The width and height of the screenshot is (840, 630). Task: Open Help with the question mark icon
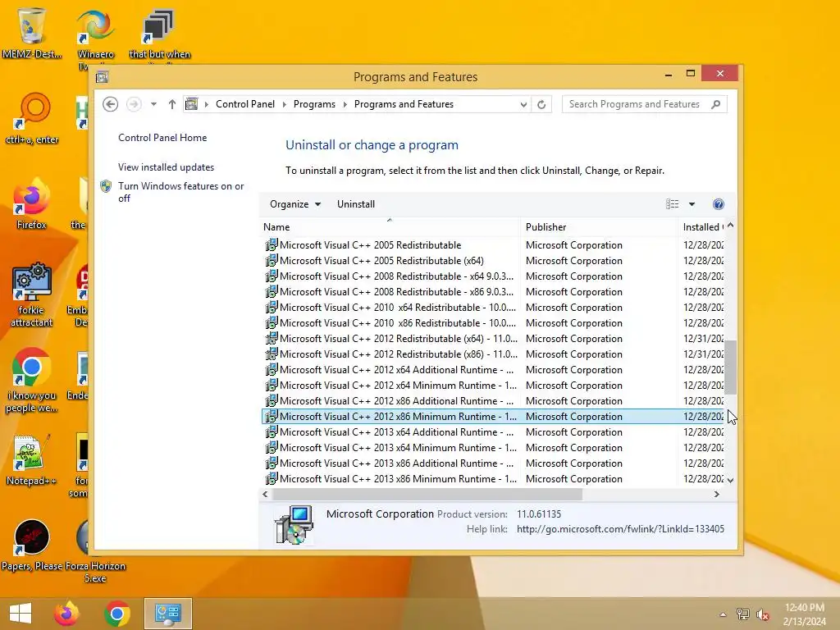pyautogui.click(x=719, y=204)
